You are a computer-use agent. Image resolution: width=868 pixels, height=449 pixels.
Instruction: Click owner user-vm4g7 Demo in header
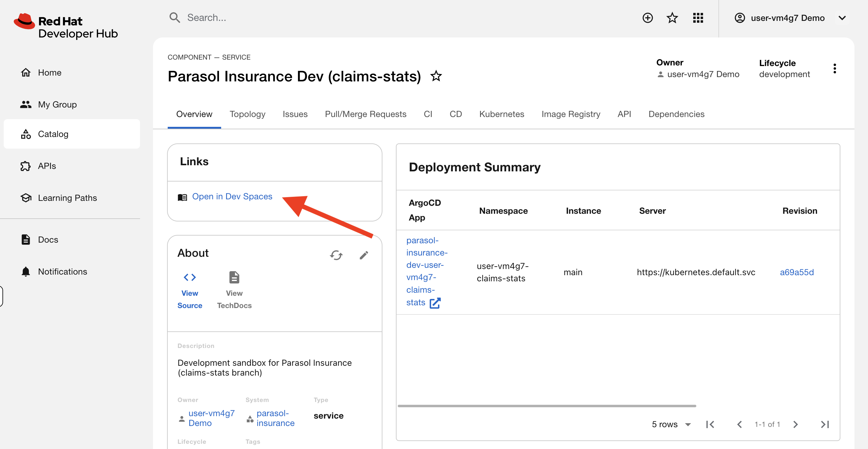[703, 74]
